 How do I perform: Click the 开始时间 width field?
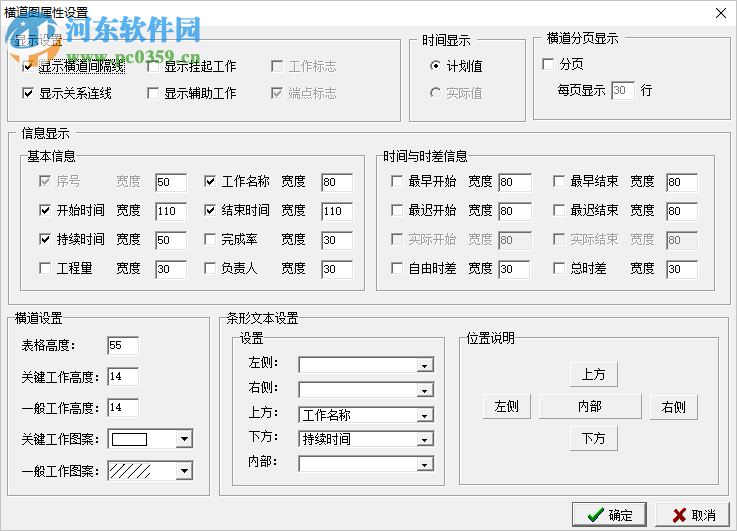tap(171, 211)
